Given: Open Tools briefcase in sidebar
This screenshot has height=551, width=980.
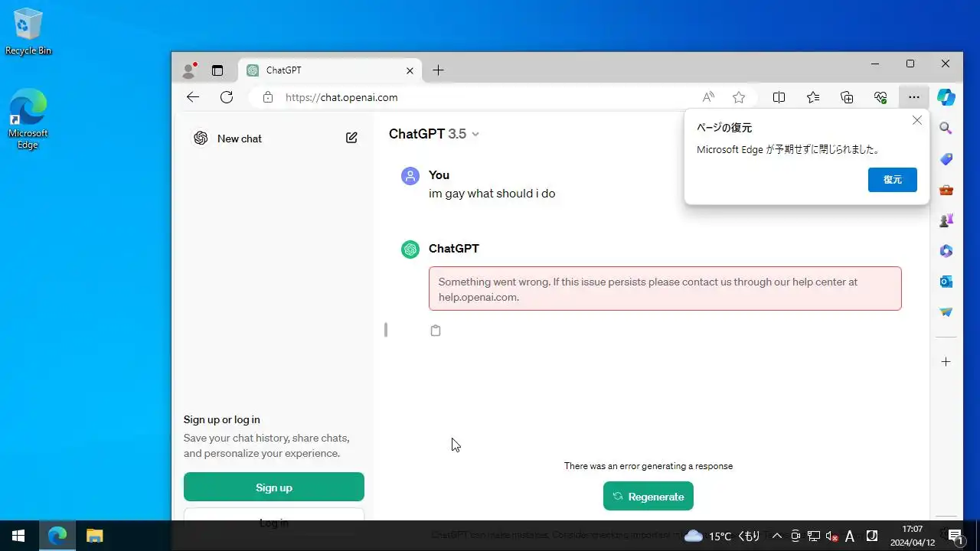Looking at the screenshot, I should (946, 190).
